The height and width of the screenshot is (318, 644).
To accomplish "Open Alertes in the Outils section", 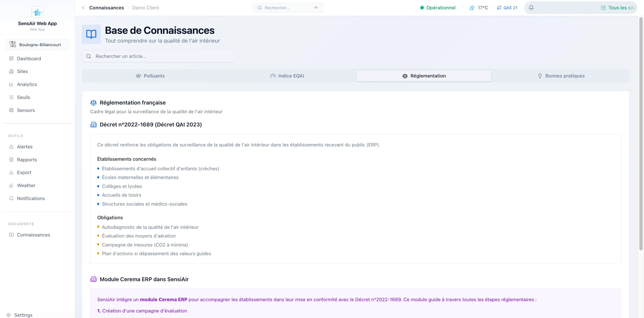I will click(x=37, y=147).
